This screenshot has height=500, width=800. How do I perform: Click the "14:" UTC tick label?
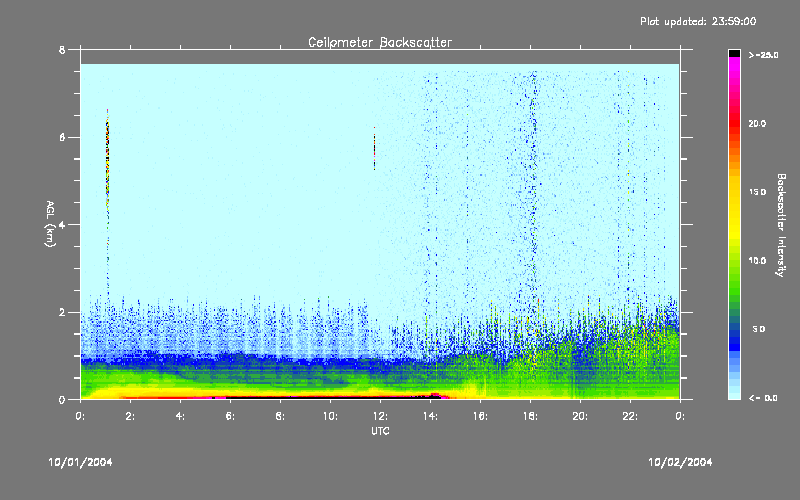tap(430, 416)
